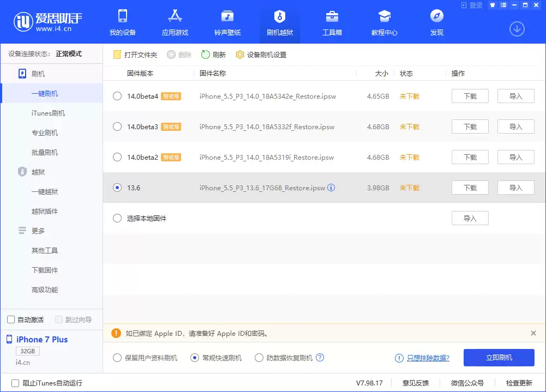Import firmware for 14.0beta4 row

[x=515, y=96]
